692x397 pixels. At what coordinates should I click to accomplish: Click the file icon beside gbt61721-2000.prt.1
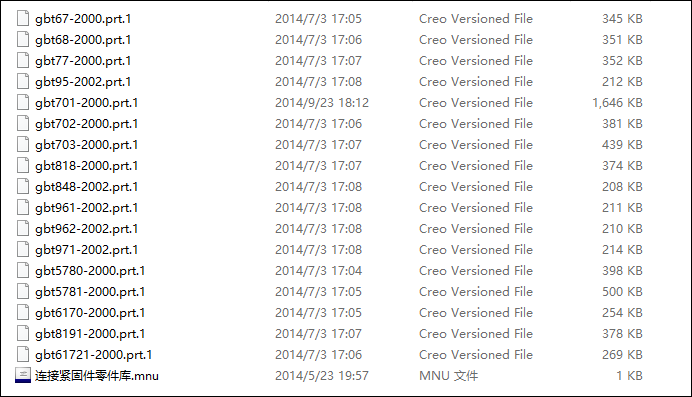pyautogui.click(x=23, y=355)
